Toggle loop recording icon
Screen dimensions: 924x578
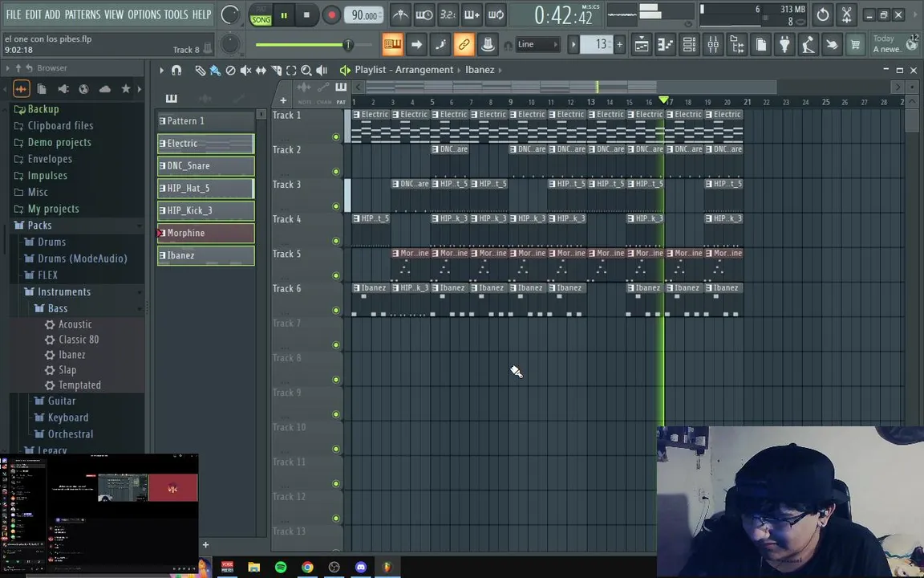[496, 14]
